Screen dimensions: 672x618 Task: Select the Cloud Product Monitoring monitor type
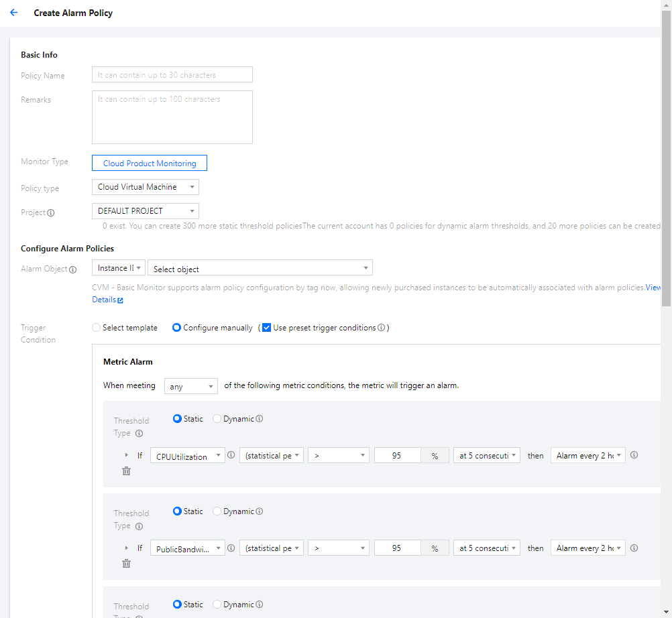(150, 163)
